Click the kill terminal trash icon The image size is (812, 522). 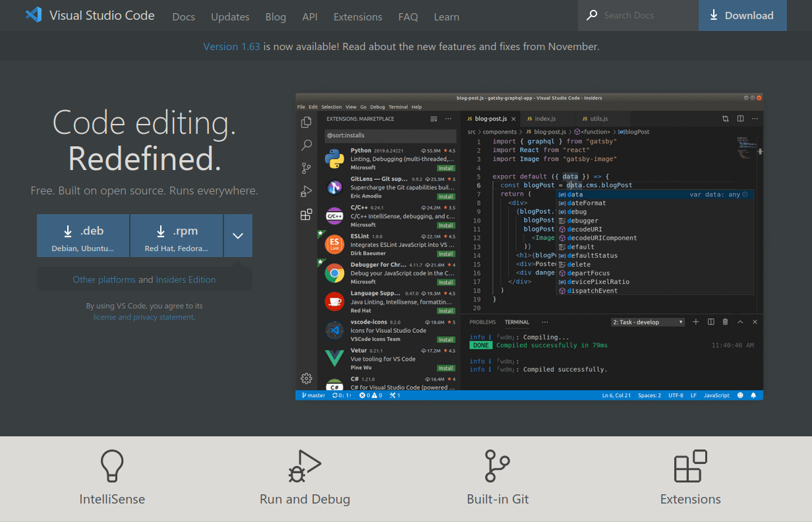(725, 322)
